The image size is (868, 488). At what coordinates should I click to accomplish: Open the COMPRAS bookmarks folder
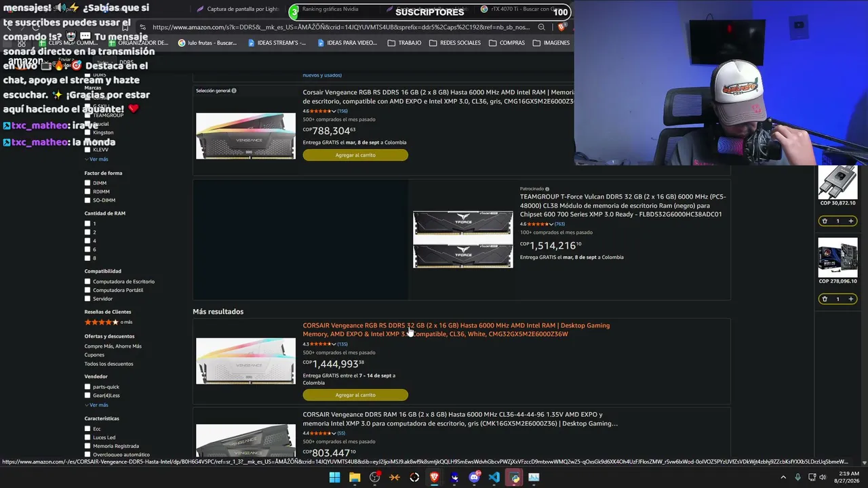(507, 43)
